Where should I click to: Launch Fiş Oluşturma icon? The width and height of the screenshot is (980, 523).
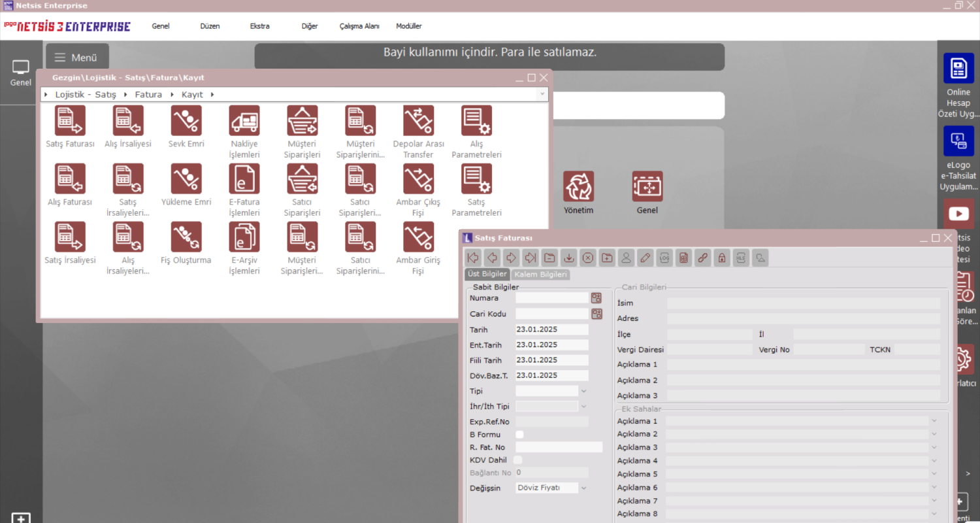pos(186,237)
